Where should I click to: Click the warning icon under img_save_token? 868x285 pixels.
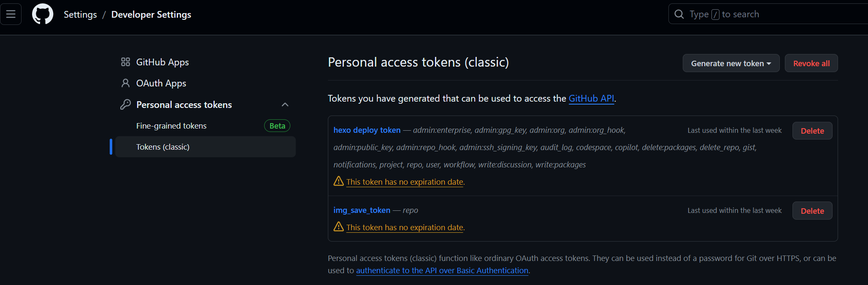pos(338,227)
